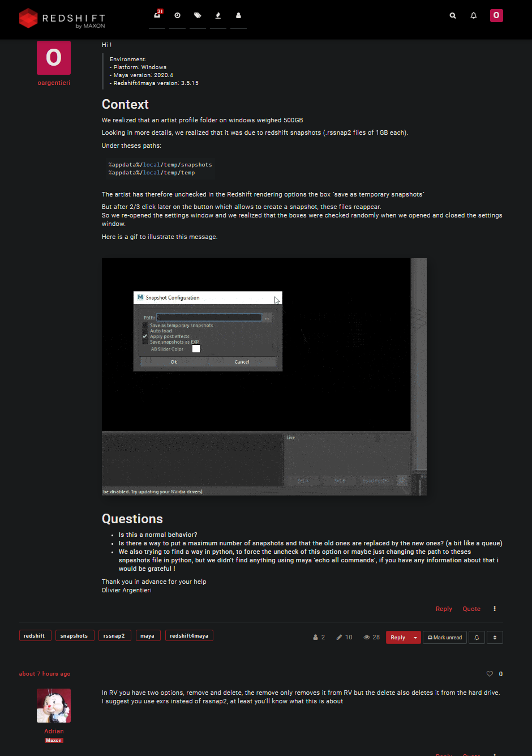
Task: Open Adrian's username link
Action: pos(54,731)
